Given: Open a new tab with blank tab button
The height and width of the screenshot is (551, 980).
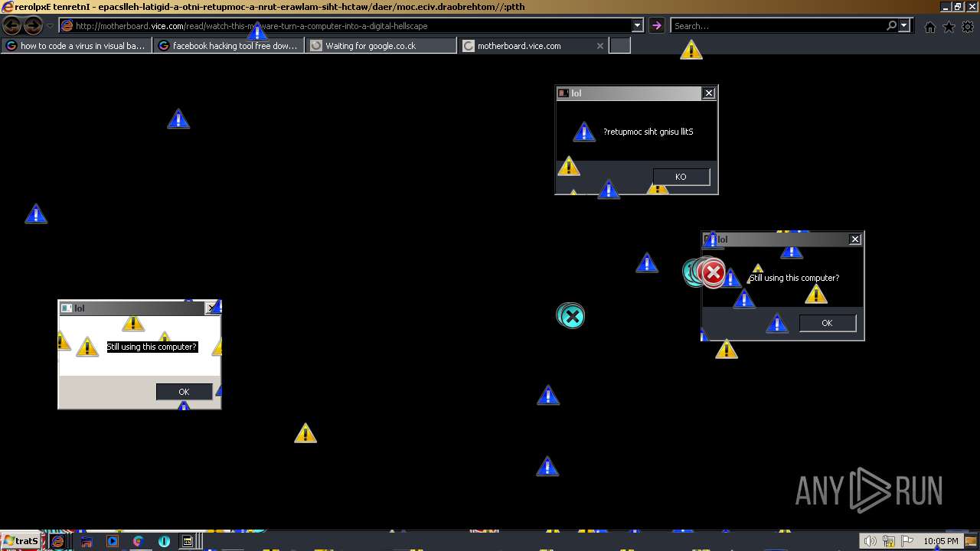Looking at the screenshot, I should [619, 46].
